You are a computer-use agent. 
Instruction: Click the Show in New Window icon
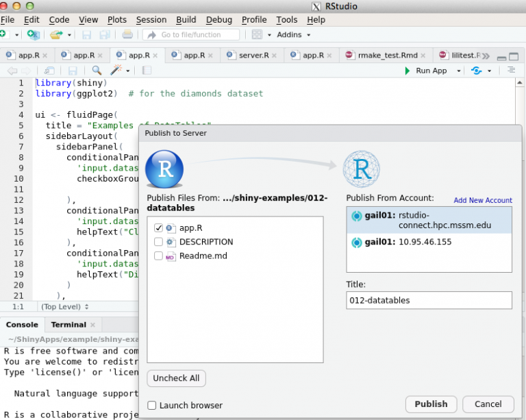point(49,71)
